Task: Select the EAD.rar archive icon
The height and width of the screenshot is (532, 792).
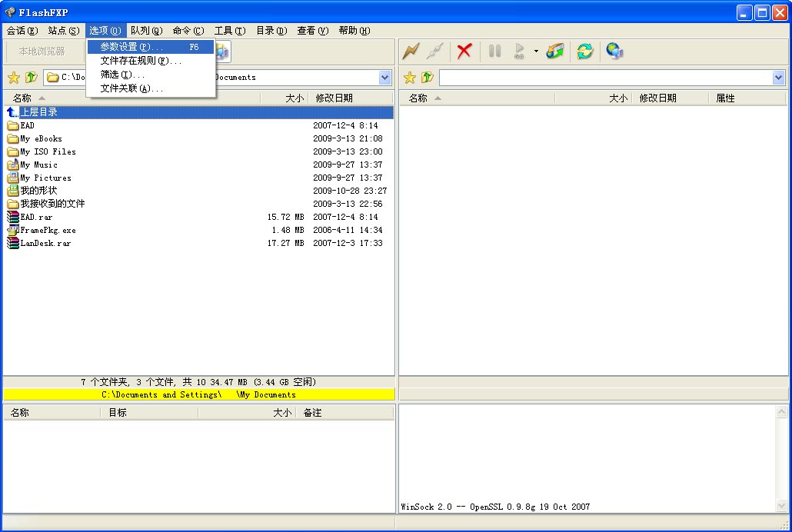Action: pyautogui.click(x=12, y=218)
